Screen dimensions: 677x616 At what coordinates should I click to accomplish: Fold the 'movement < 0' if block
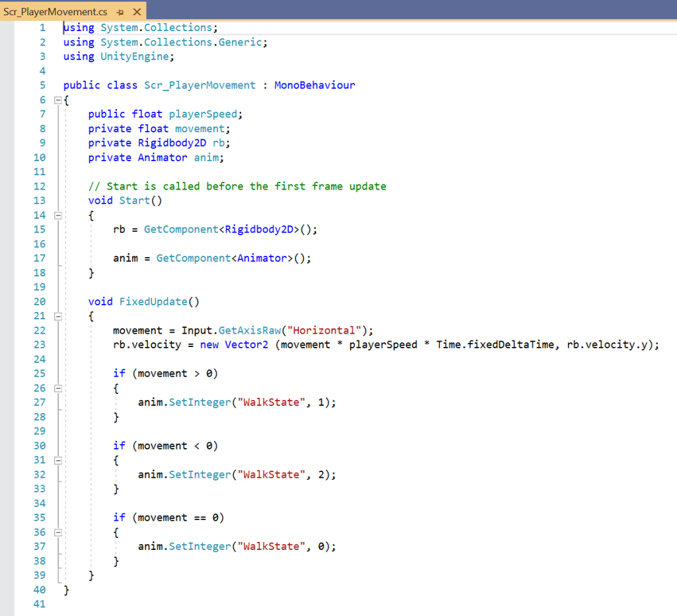58,461
